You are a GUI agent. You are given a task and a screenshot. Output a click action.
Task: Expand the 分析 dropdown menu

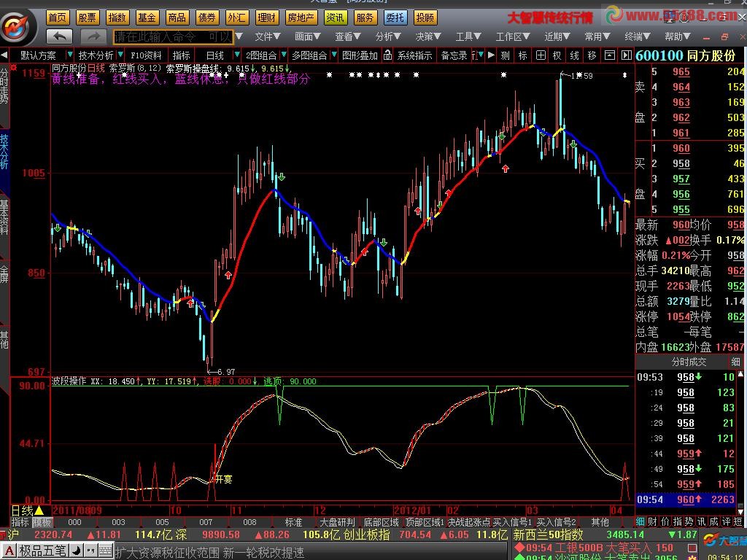[387, 36]
